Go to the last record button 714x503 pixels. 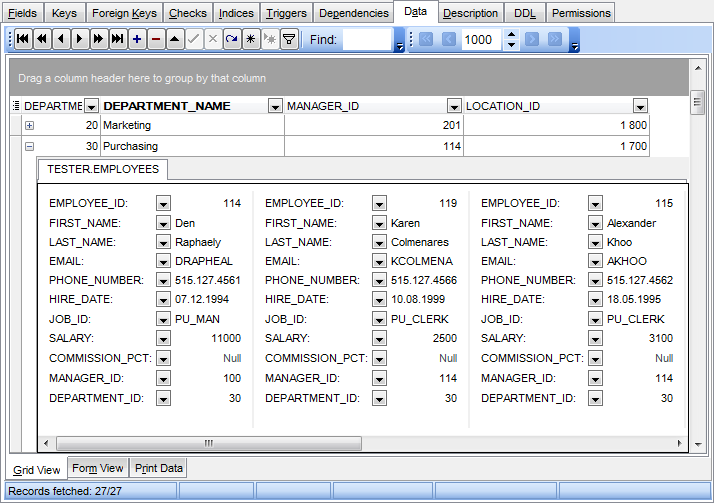pos(118,39)
